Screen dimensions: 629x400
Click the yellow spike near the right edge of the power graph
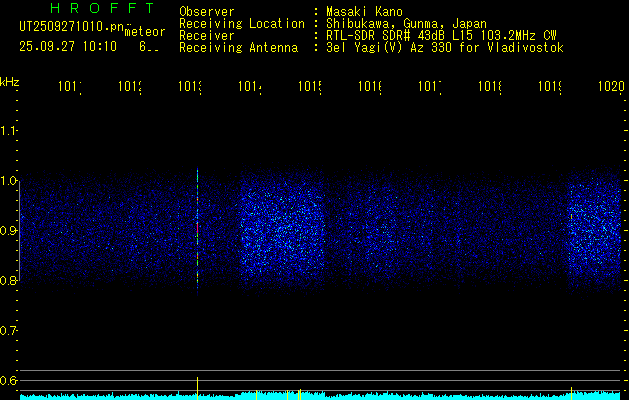pos(571,392)
